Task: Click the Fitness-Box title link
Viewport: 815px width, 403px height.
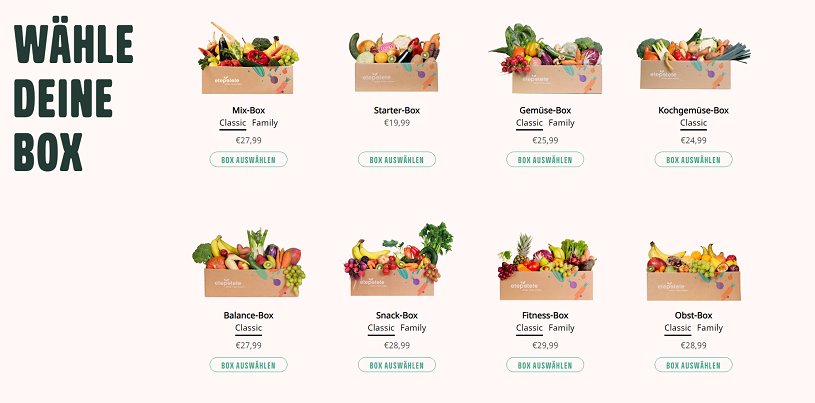Action: pyautogui.click(x=545, y=315)
